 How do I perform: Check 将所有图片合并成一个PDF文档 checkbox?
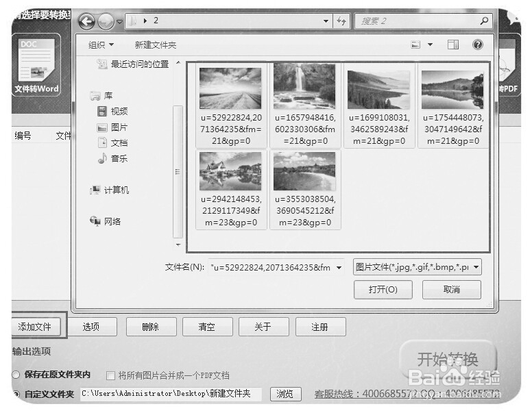[x=110, y=375]
